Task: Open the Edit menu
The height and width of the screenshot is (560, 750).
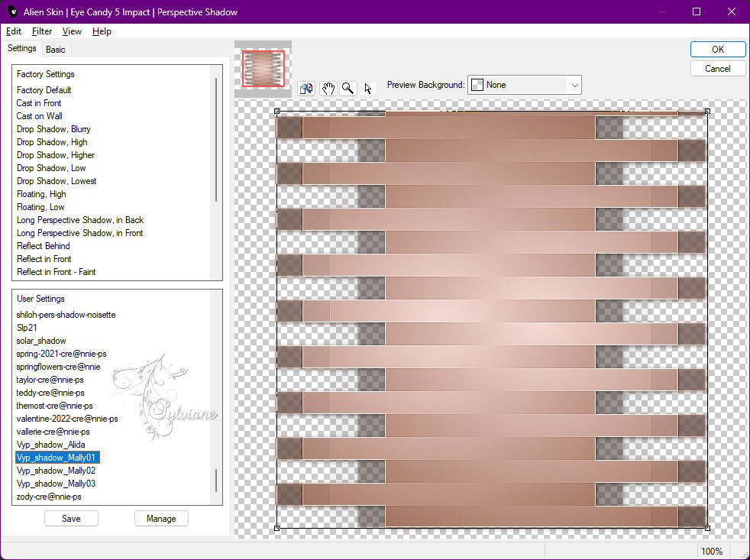Action: [x=14, y=31]
